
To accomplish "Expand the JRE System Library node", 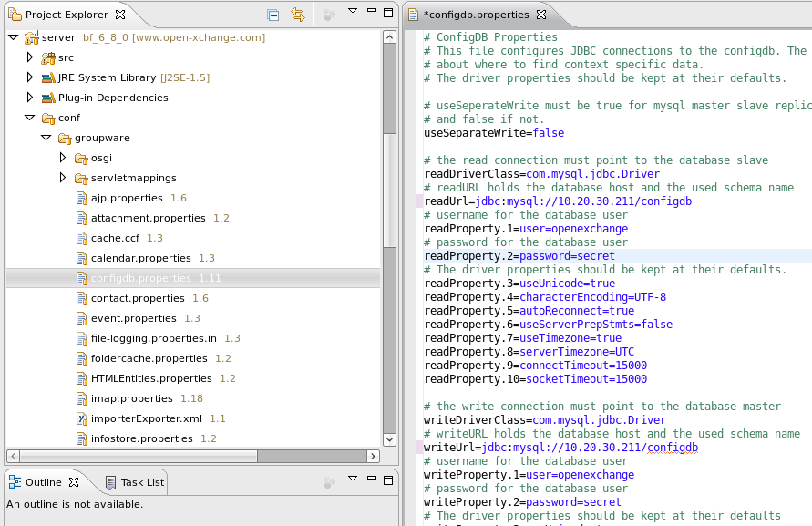I will [x=30, y=77].
